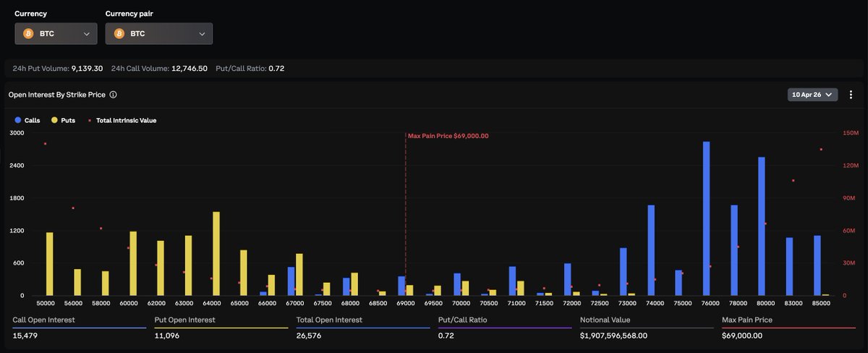Image resolution: width=868 pixels, height=353 pixels.
Task: Hide the Total Intrinsic Value legend series
Action: [x=122, y=120]
